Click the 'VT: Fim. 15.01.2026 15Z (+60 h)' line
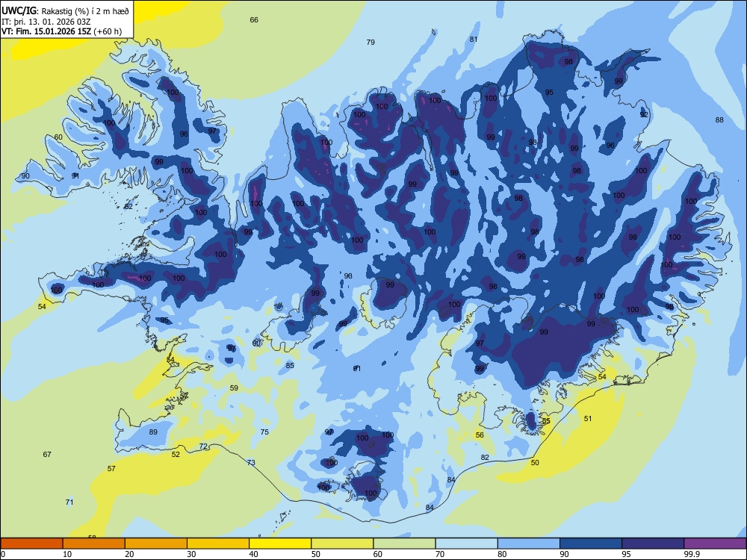747x560 pixels. pos(61,31)
